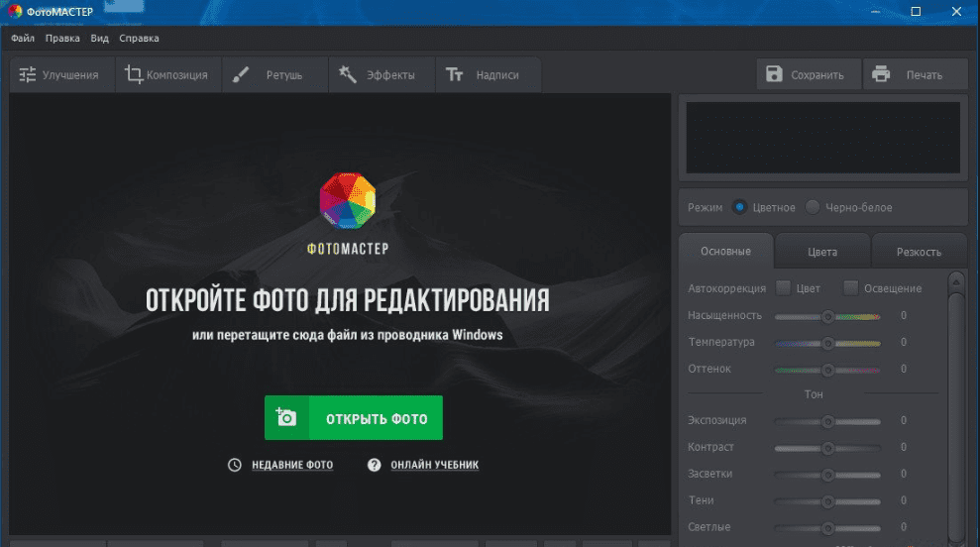The height and width of the screenshot is (547, 980).
Task: Click the settings panel vertical scrollbar
Action: pyautogui.click(x=955, y=396)
